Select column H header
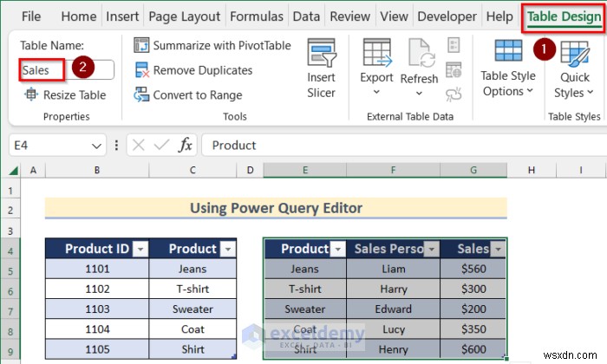This screenshot has height=364, width=607. [x=532, y=170]
